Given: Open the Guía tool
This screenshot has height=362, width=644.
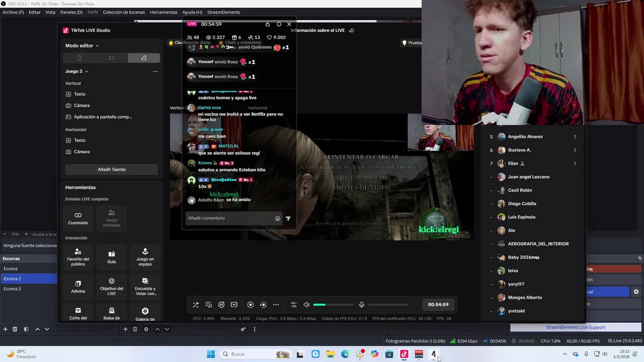Looking at the screenshot, I should pyautogui.click(x=112, y=257).
